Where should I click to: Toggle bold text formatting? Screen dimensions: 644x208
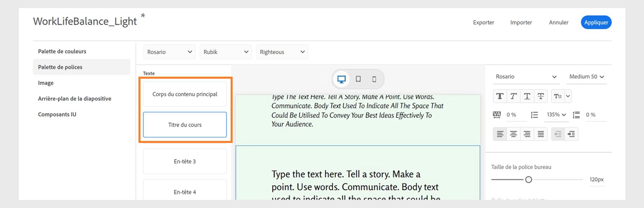pyautogui.click(x=500, y=96)
